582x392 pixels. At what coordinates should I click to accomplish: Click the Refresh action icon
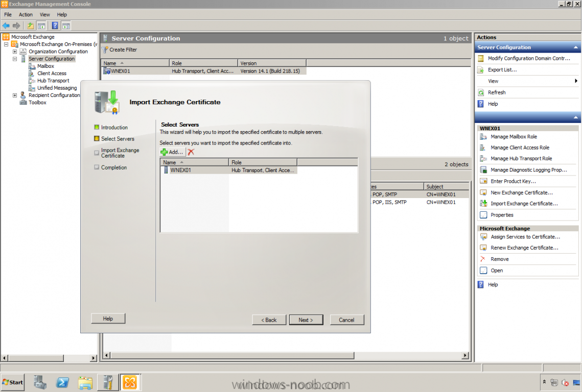[481, 93]
